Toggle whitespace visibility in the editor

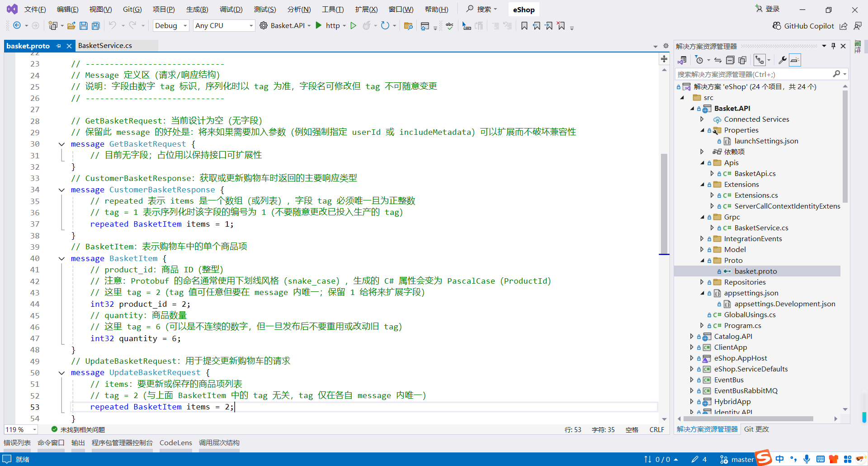[x=441, y=26]
